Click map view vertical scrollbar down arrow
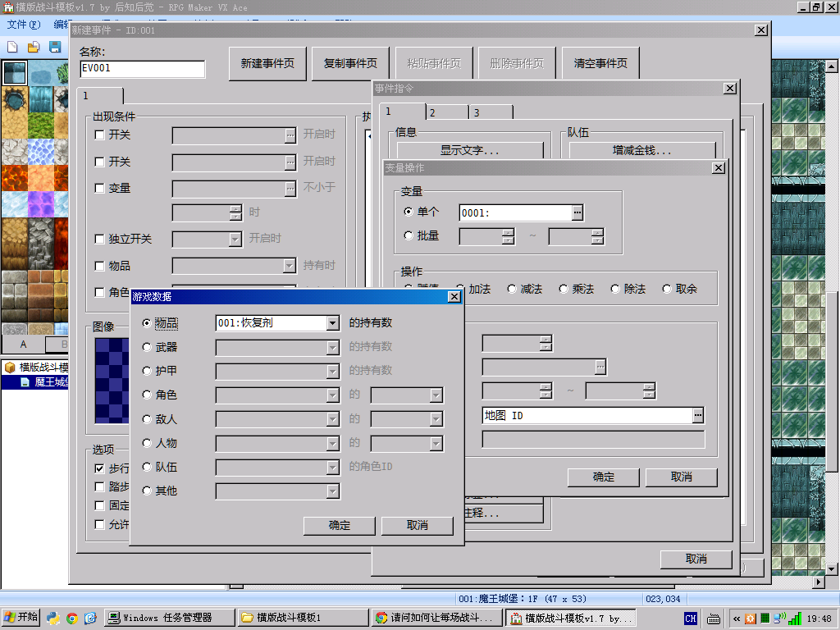 point(831,569)
